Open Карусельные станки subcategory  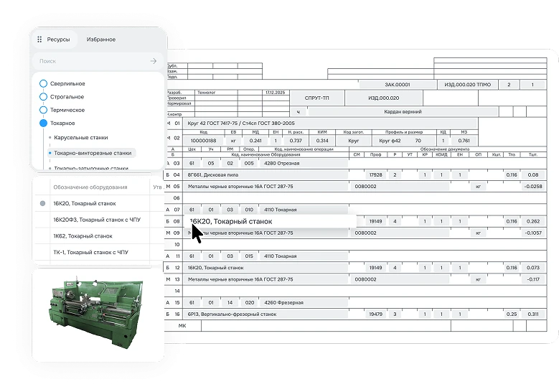(83, 136)
